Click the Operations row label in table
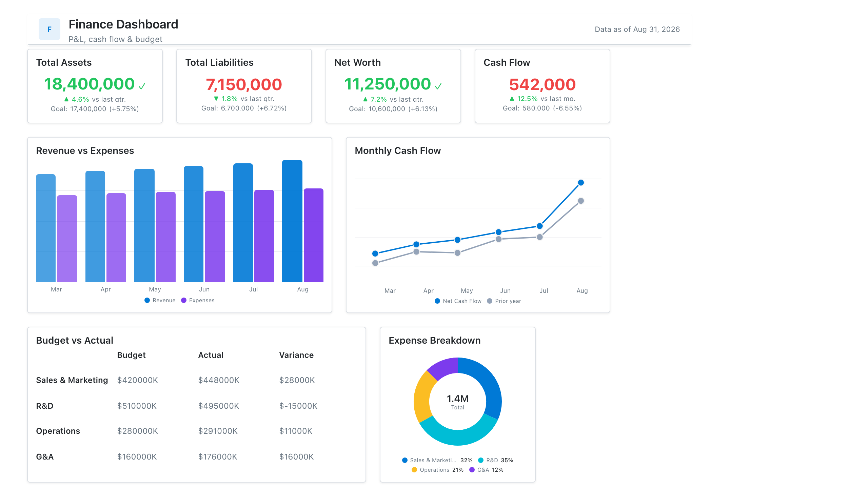The height and width of the screenshot is (488, 868). point(58,431)
